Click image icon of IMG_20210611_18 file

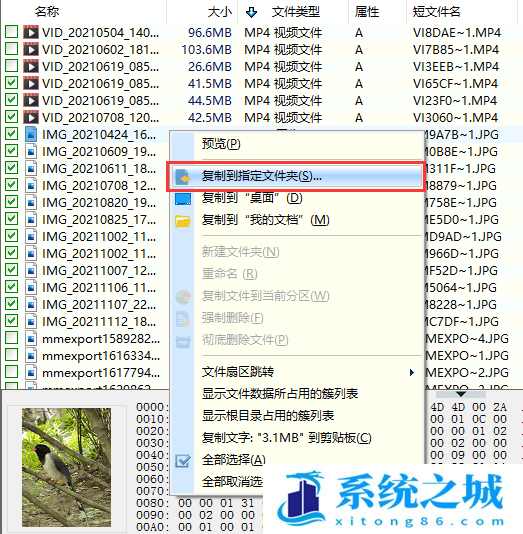coord(31,168)
